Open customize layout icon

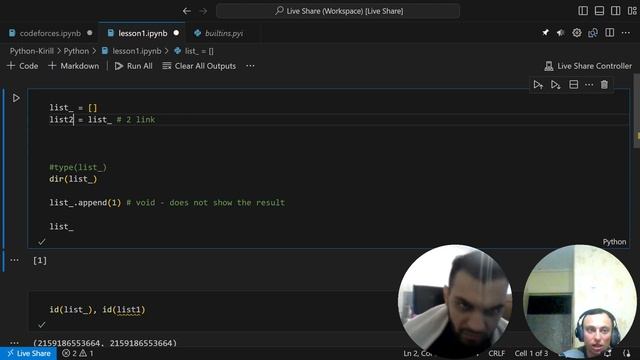632,11
